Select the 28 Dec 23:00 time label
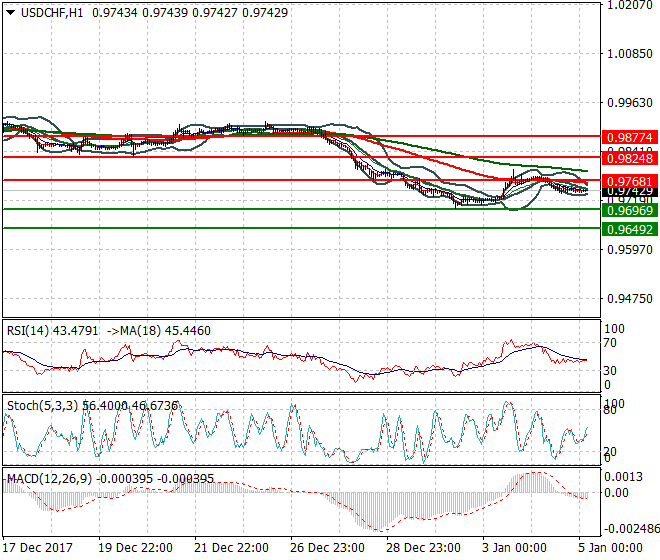 pos(423,548)
